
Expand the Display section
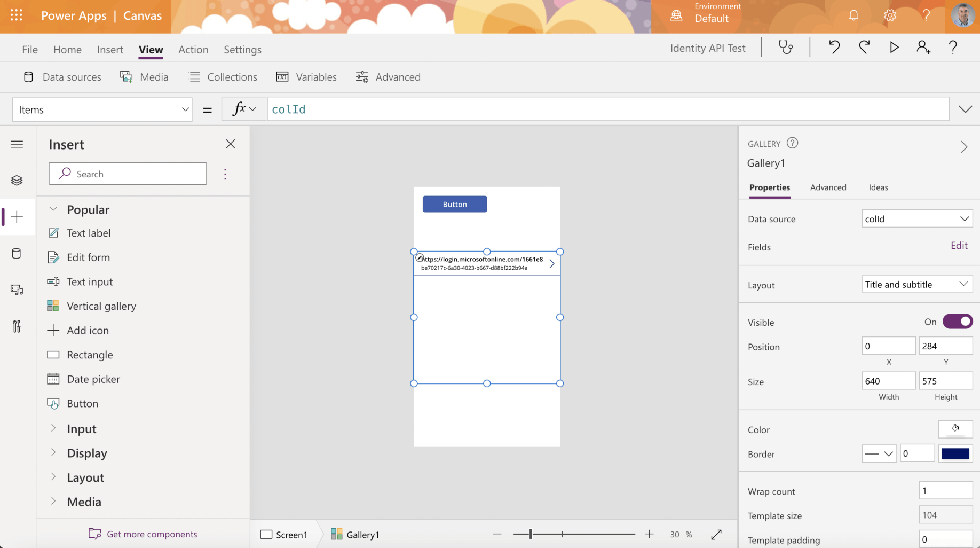(x=53, y=453)
